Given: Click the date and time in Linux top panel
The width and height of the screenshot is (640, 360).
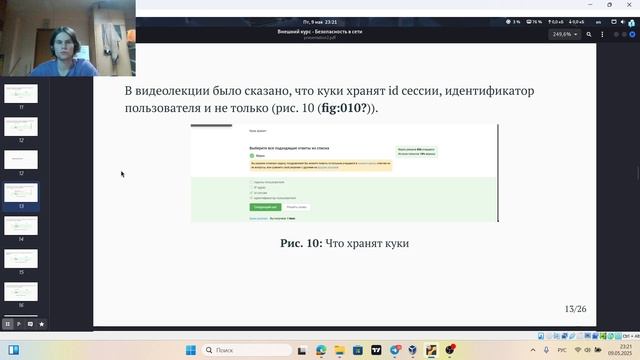Looking at the screenshot, I should click(320, 22).
